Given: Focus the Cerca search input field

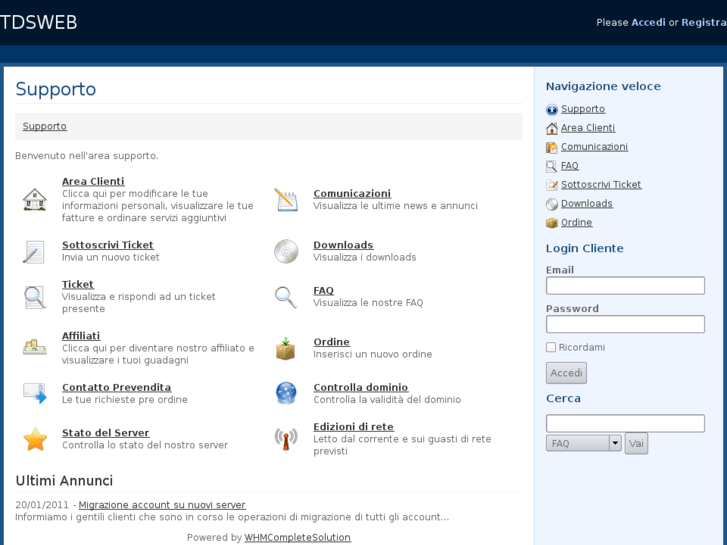Looking at the screenshot, I should (625, 423).
